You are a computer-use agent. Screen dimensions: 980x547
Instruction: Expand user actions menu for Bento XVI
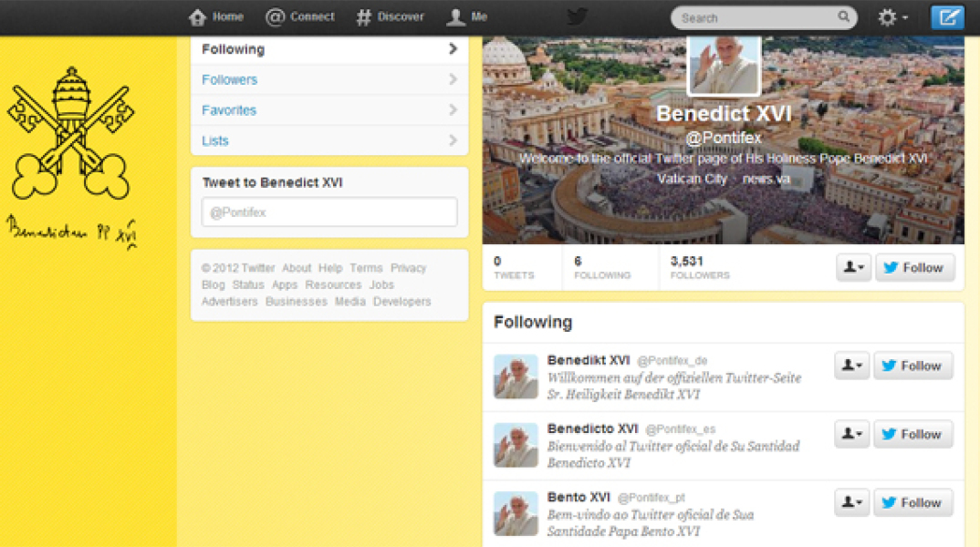[x=851, y=502]
